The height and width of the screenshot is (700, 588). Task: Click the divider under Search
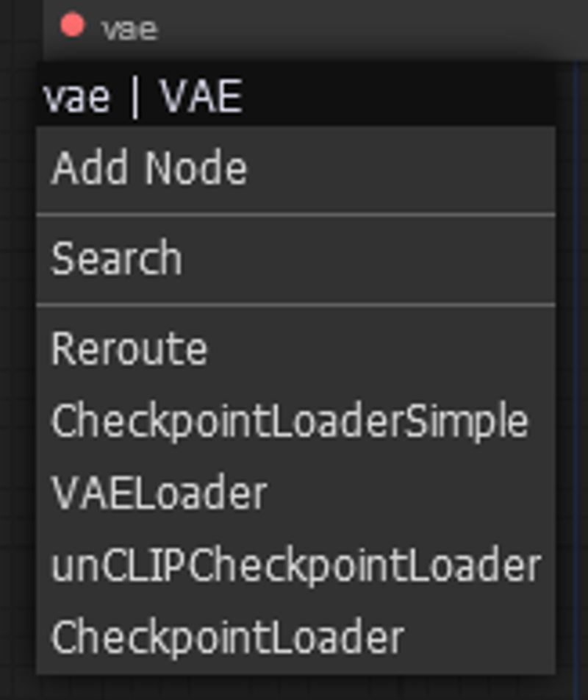[295, 305]
